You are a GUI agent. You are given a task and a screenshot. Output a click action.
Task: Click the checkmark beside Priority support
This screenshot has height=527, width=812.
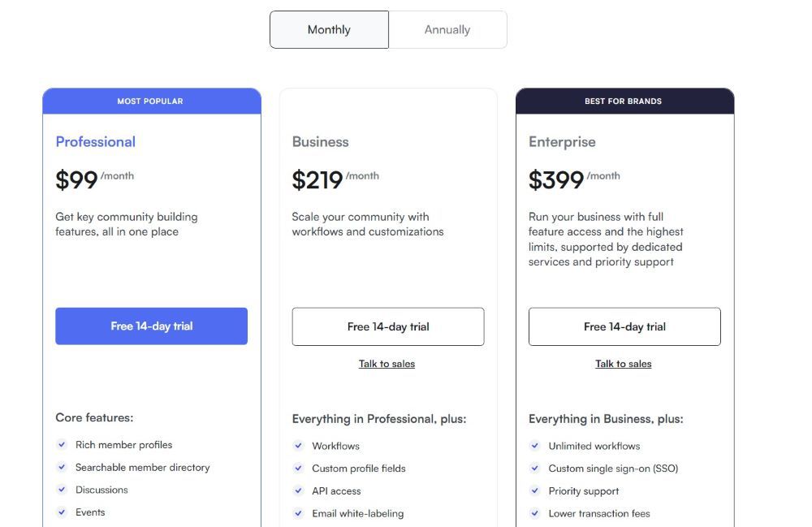pos(534,490)
